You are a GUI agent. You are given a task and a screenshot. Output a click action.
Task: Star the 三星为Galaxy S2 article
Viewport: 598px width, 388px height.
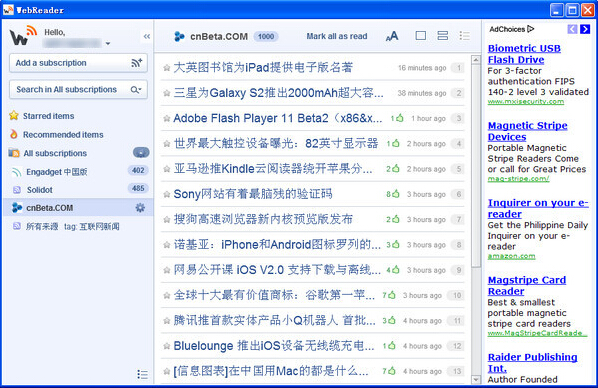point(167,93)
